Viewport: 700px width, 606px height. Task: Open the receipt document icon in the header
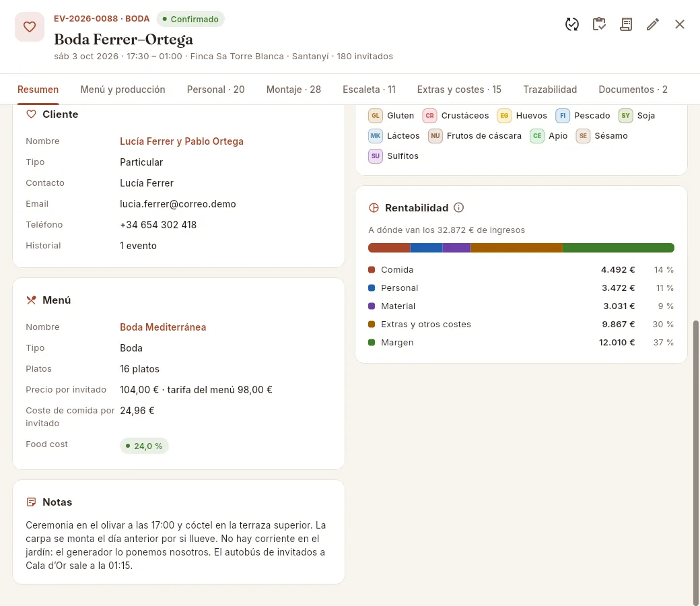coord(626,24)
